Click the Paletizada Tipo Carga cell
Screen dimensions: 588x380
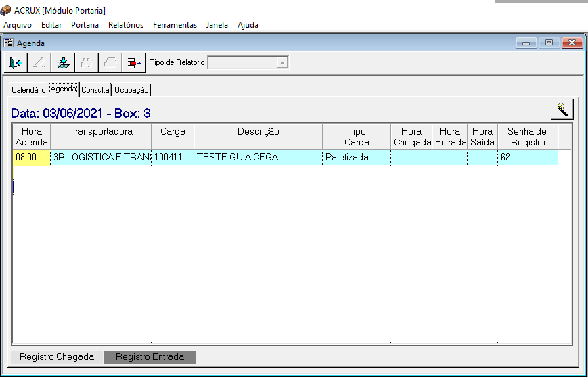point(356,158)
